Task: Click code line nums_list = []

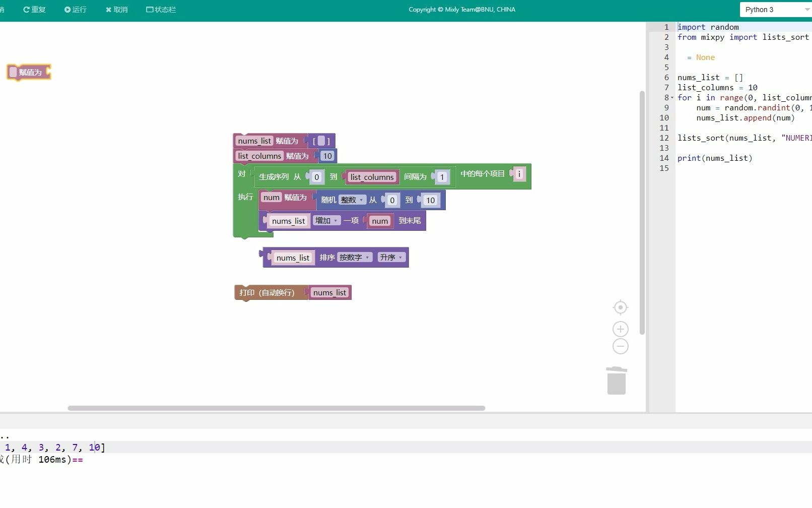Action: [710, 78]
